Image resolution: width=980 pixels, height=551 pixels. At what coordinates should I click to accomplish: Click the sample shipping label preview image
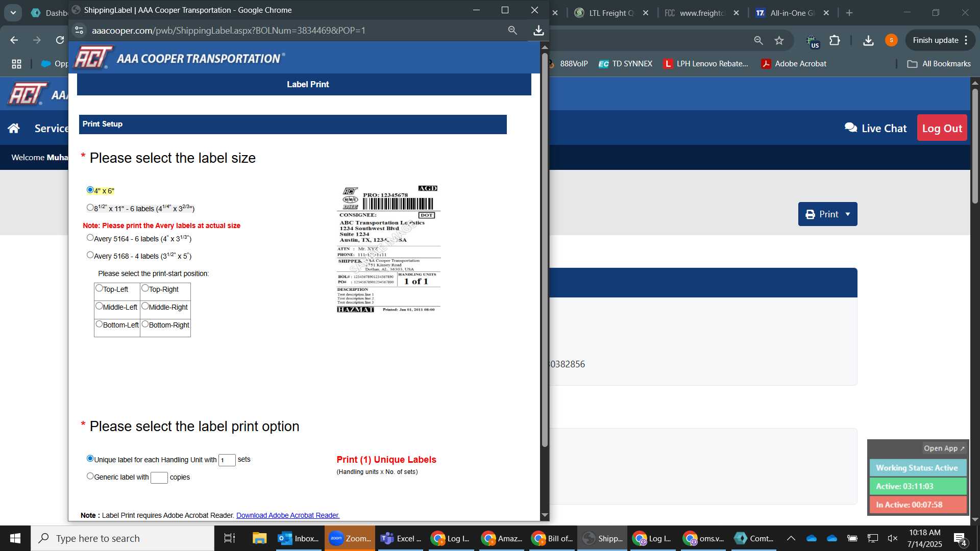pyautogui.click(x=388, y=249)
